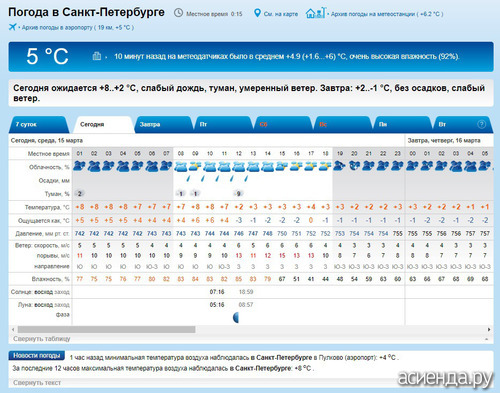Click the scrollbar right arrow
500x393 pixels.
489,329
